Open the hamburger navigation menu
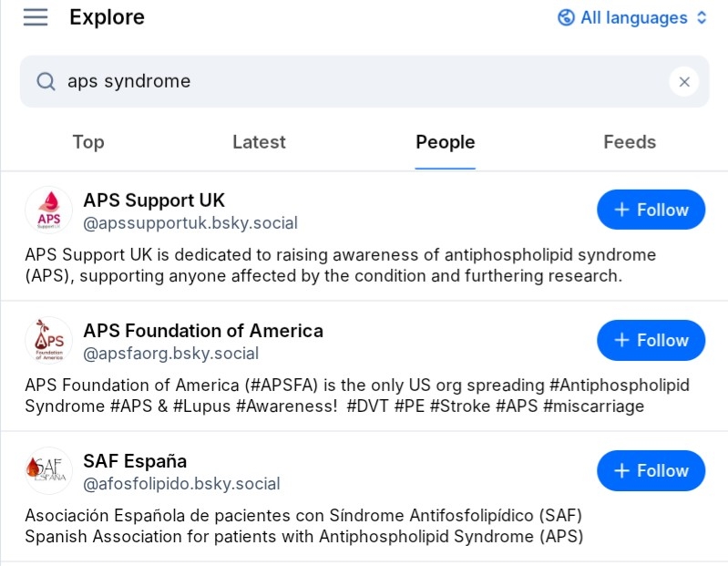 (36, 17)
